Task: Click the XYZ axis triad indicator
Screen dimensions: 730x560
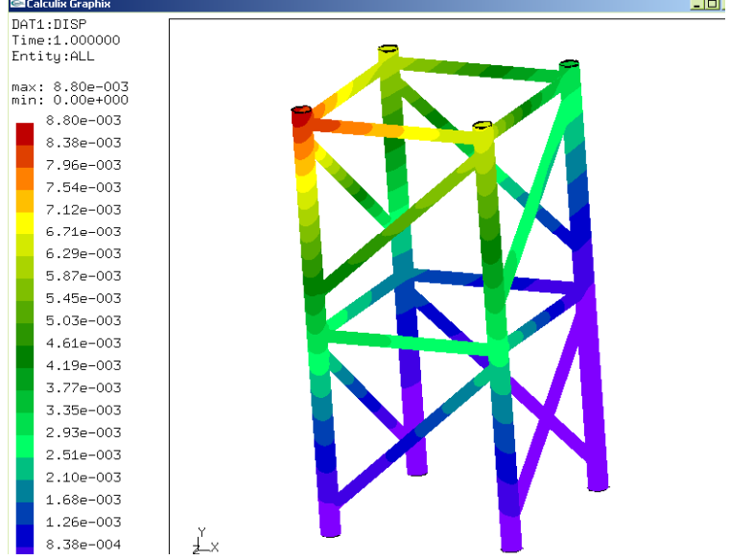Action: point(205,541)
